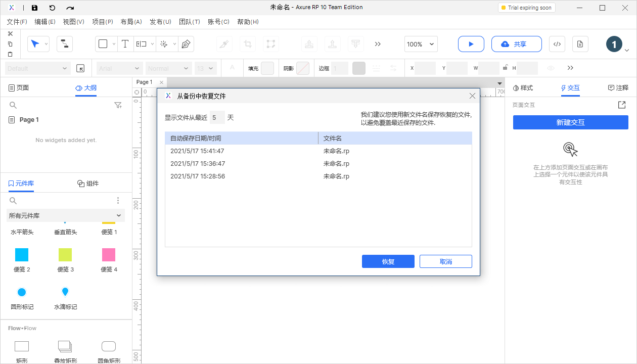Viewport: 637px width, 364px height.
Task: Open the selection tool mode dropdown arrow
Action: coord(46,44)
